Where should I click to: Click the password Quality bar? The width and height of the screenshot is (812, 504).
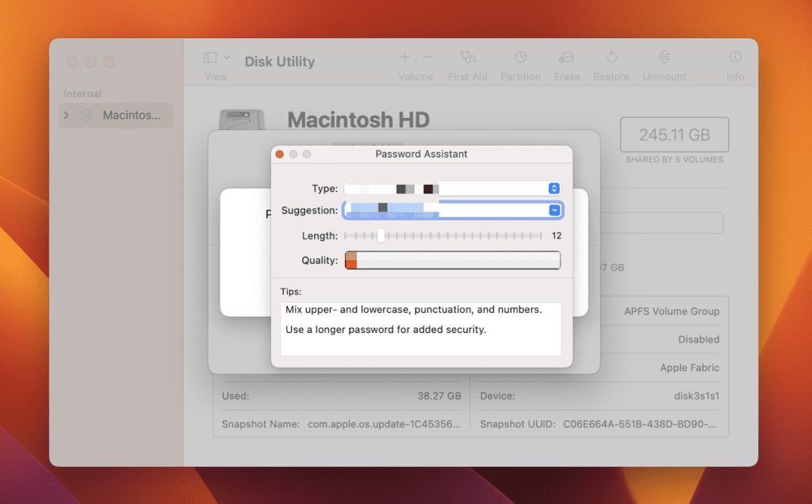pyautogui.click(x=453, y=260)
